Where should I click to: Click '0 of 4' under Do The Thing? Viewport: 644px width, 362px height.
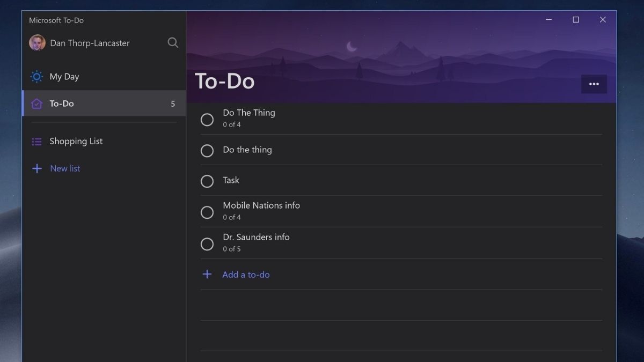click(232, 124)
